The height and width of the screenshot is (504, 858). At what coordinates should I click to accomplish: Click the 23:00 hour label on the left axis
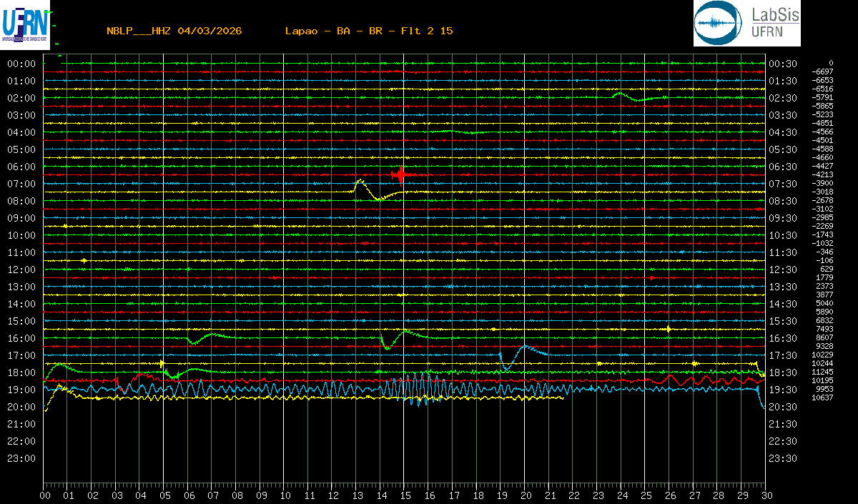(21, 458)
